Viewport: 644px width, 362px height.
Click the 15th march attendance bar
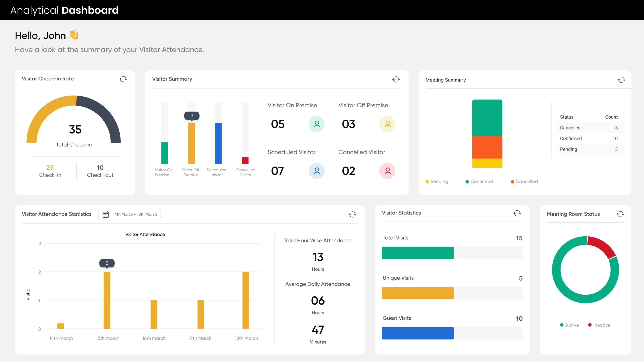tap(107, 300)
